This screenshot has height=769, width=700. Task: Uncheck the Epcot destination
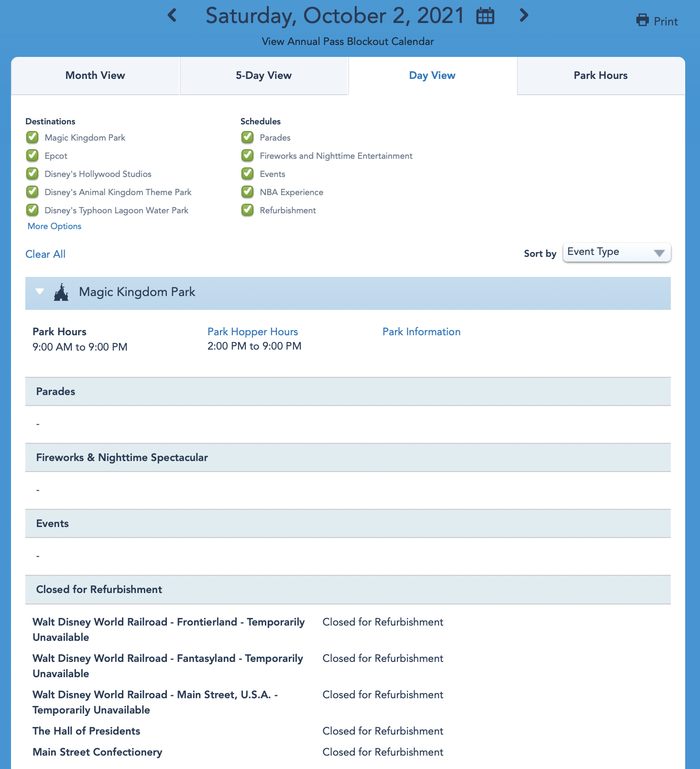pos(33,156)
